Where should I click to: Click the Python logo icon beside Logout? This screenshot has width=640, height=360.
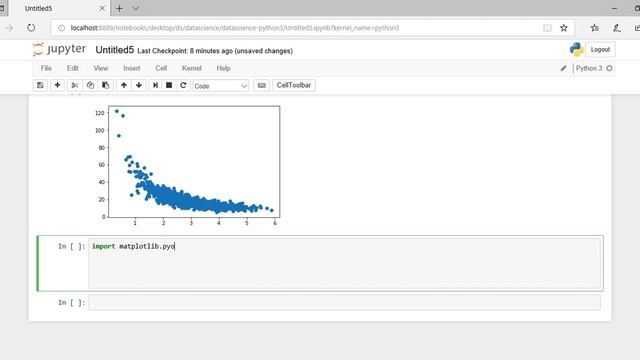576,49
